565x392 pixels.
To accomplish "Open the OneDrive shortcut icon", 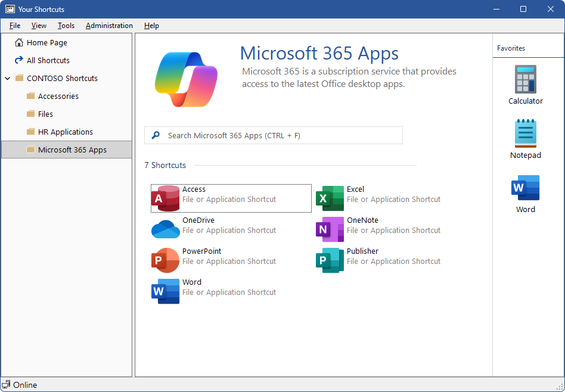I will point(166,229).
